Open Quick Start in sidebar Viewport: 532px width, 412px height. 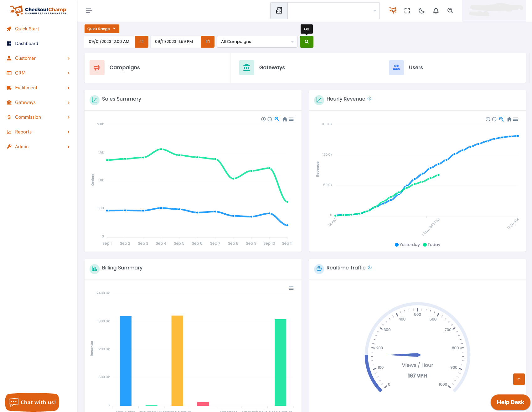click(x=27, y=29)
